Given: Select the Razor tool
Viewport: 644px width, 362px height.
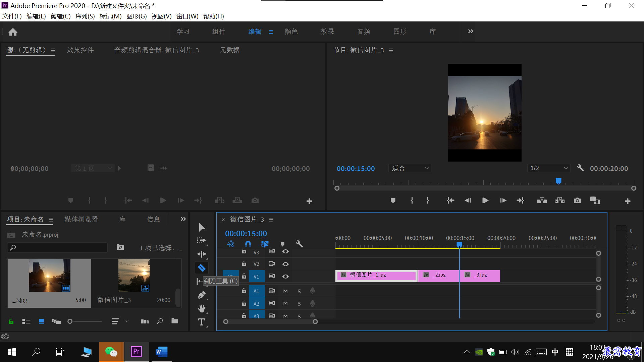Looking at the screenshot, I should (202, 268).
